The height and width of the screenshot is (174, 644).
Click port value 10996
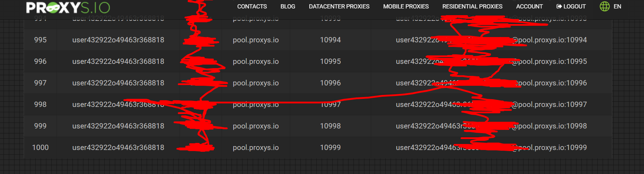pos(330,83)
